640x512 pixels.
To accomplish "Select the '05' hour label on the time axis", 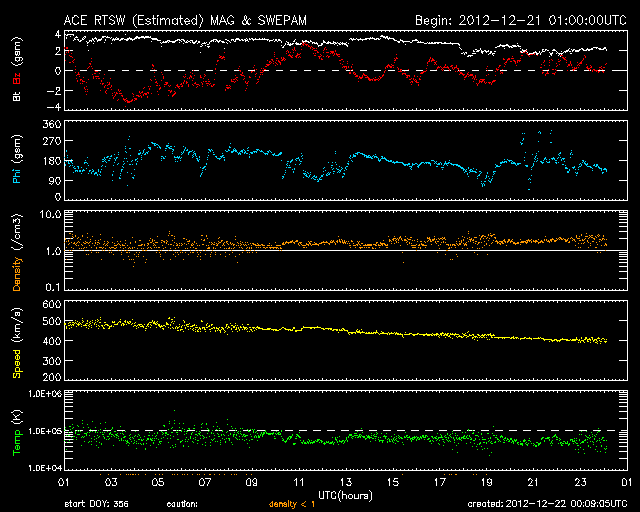I will click(158, 482).
